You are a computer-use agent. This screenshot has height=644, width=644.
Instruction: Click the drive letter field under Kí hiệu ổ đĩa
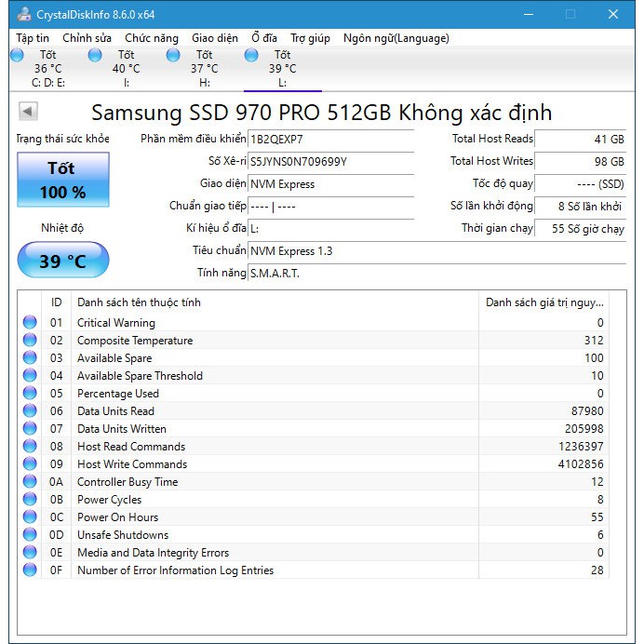330,228
